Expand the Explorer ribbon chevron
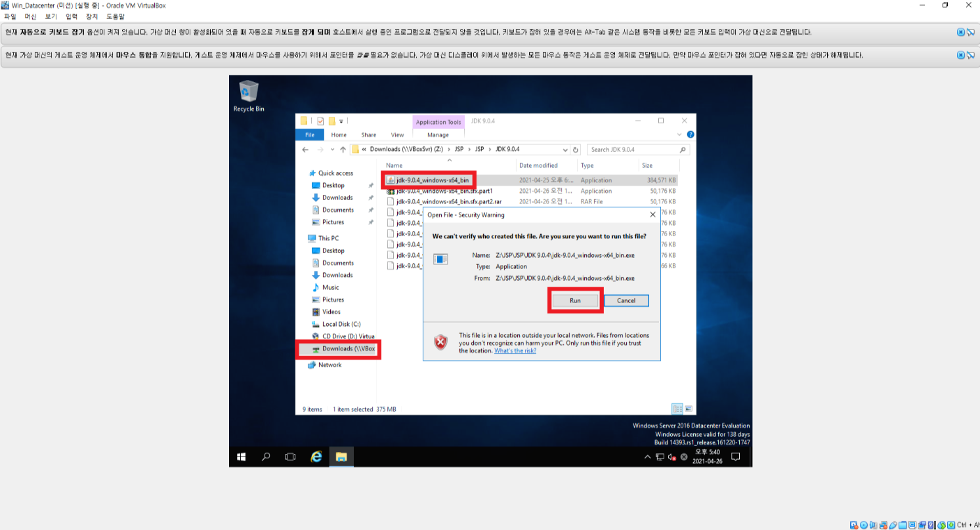 [680, 134]
